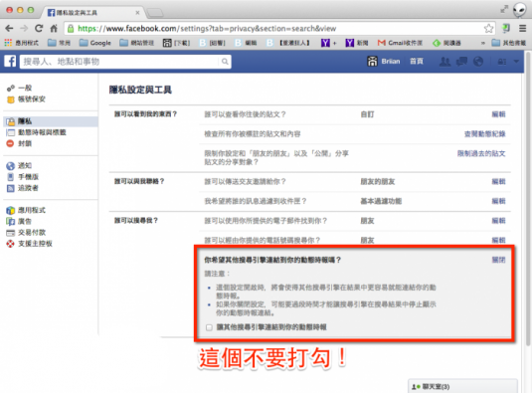
Task: Edit the inbox message filtering setting
Action: pos(498,201)
